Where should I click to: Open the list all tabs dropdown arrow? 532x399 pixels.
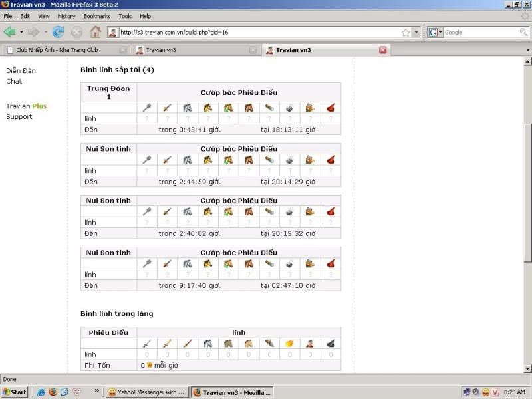pyautogui.click(x=528, y=50)
